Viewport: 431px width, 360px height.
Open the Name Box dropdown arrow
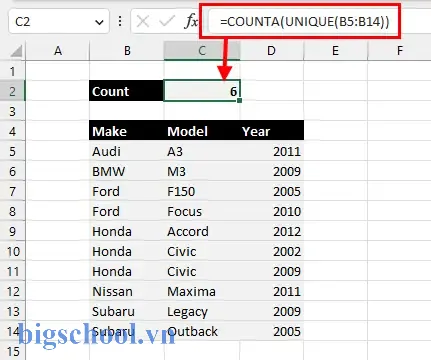click(99, 22)
